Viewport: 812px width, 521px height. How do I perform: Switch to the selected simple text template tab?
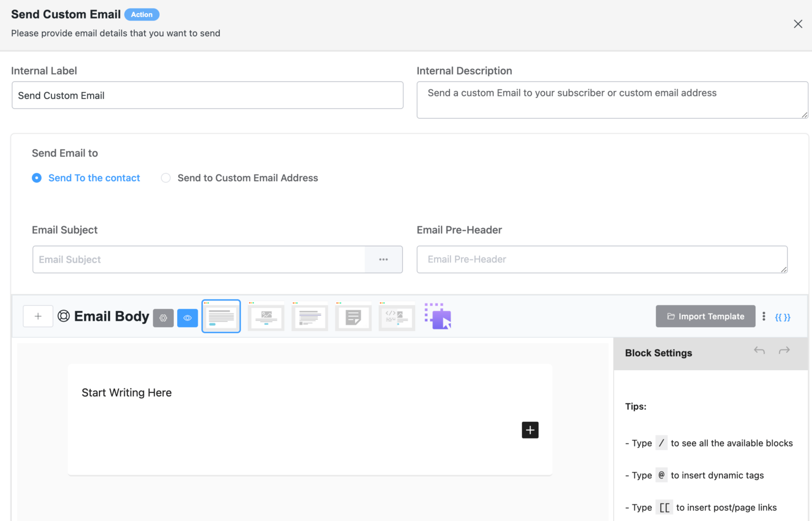[221, 316]
